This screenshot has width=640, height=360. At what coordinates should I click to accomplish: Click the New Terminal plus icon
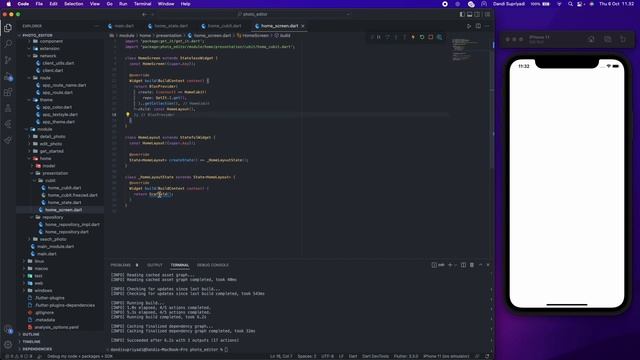[x=450, y=265]
